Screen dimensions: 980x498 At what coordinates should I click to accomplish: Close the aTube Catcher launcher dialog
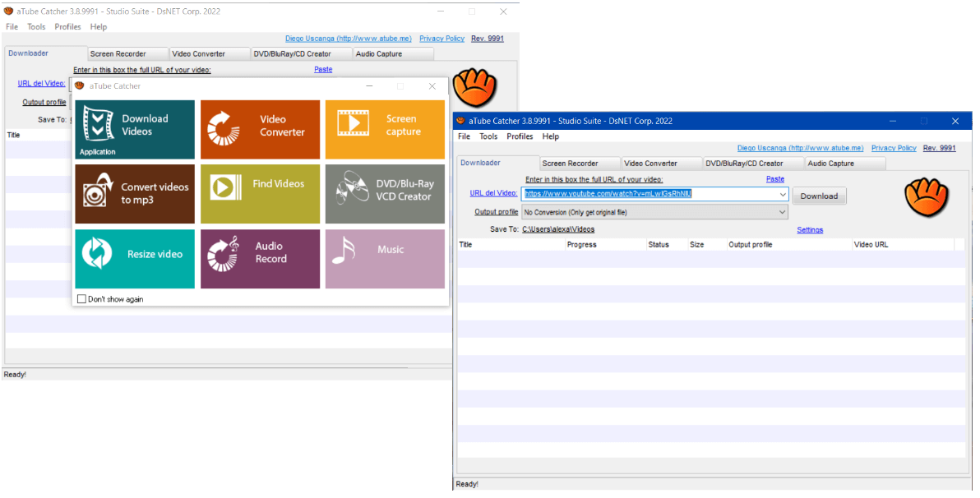point(432,86)
